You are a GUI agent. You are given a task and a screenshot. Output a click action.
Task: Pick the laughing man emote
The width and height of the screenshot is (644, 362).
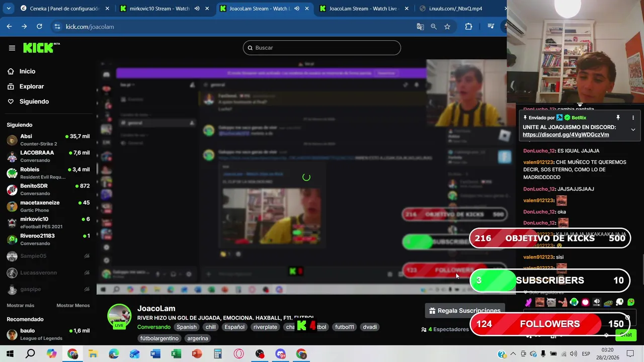click(540, 302)
